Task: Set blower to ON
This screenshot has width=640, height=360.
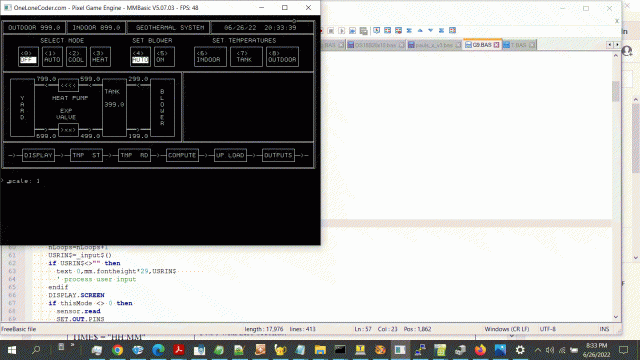Action: [x=164, y=56]
